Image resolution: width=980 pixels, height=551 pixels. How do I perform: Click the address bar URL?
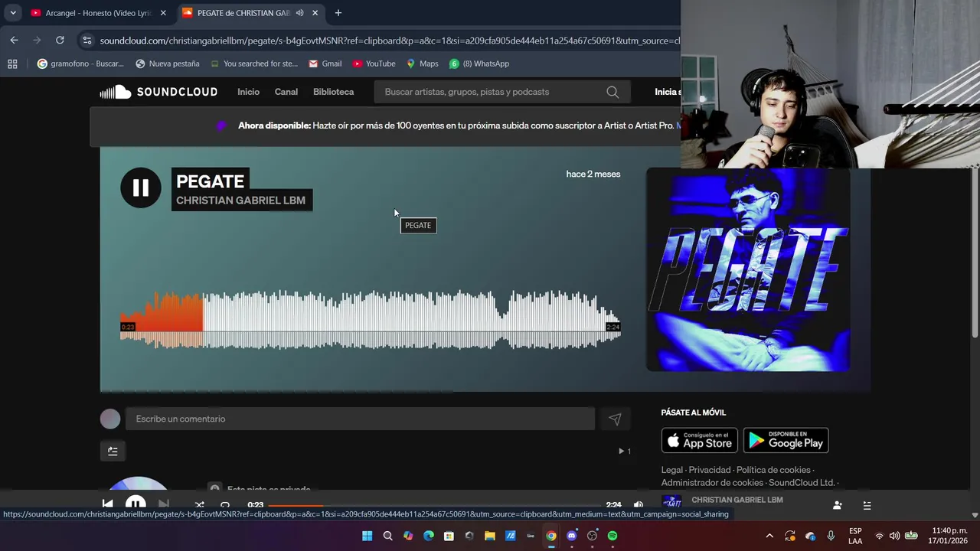point(390,41)
